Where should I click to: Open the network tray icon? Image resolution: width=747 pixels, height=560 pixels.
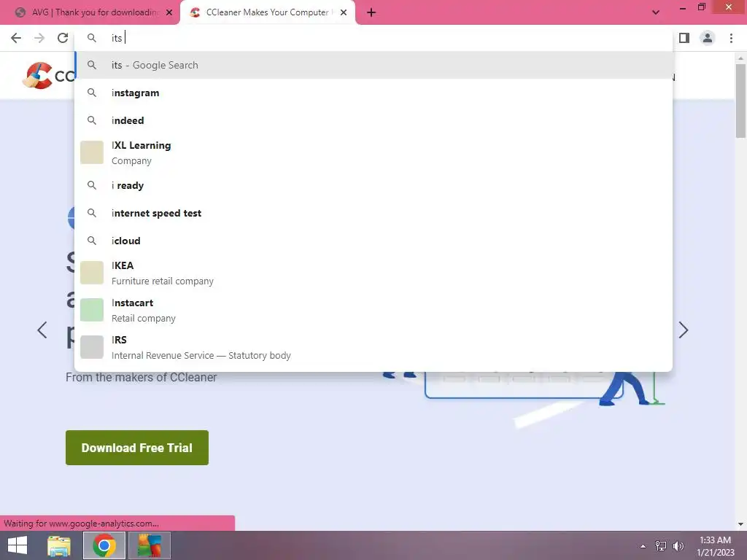click(x=661, y=546)
